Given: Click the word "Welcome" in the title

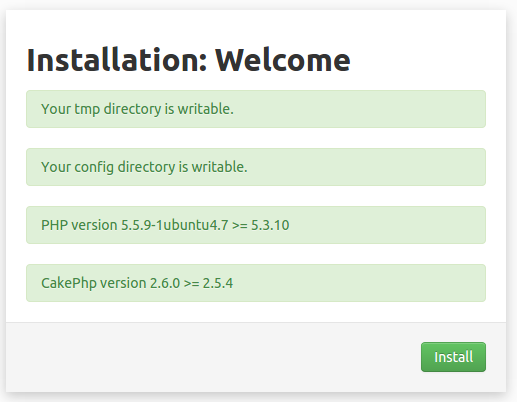Looking at the screenshot, I should point(283,60).
